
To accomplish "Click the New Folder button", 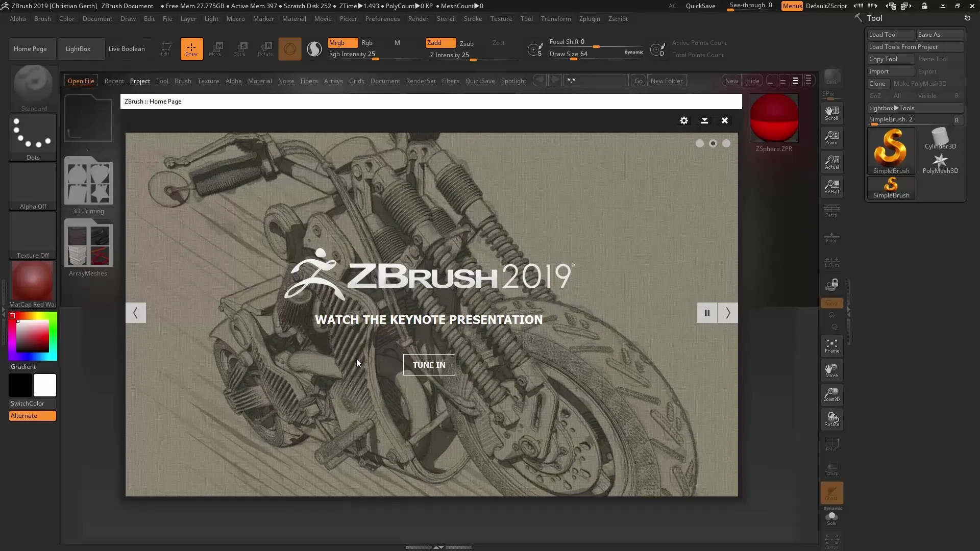I will (667, 81).
